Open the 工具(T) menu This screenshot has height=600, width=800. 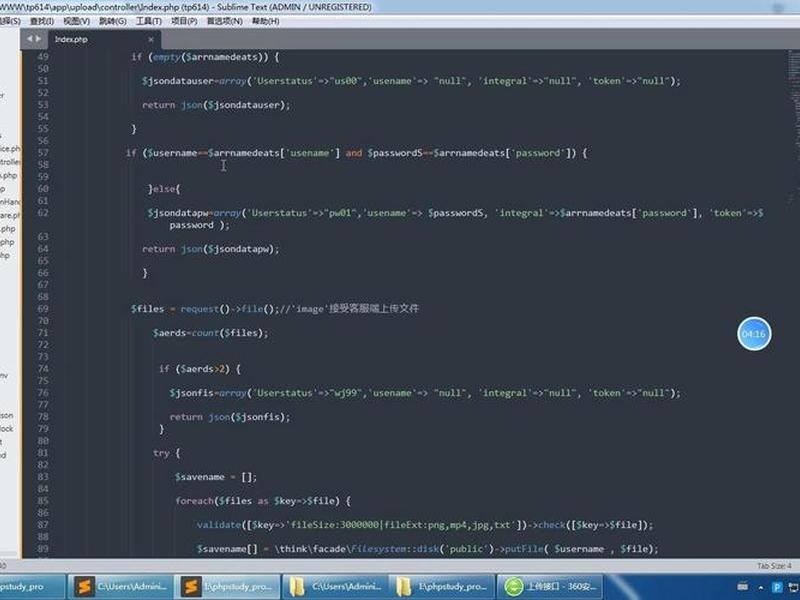[148, 21]
